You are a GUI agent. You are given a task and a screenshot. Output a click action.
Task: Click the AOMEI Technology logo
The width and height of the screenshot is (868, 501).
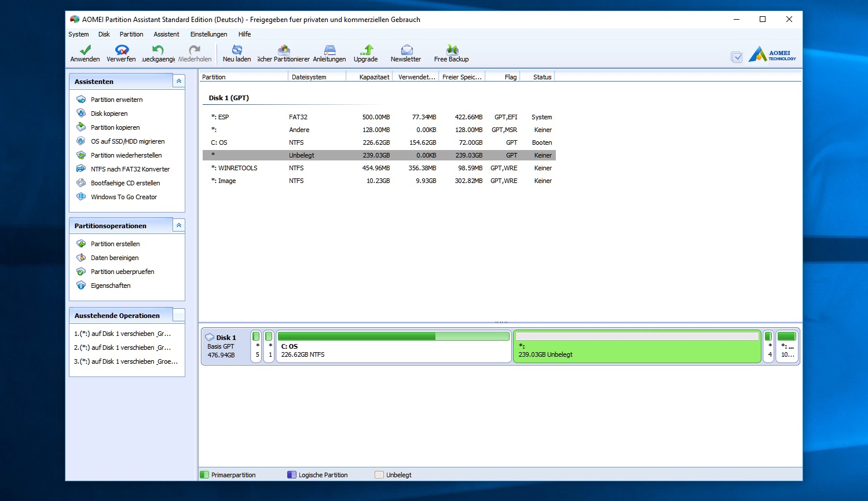pos(772,54)
